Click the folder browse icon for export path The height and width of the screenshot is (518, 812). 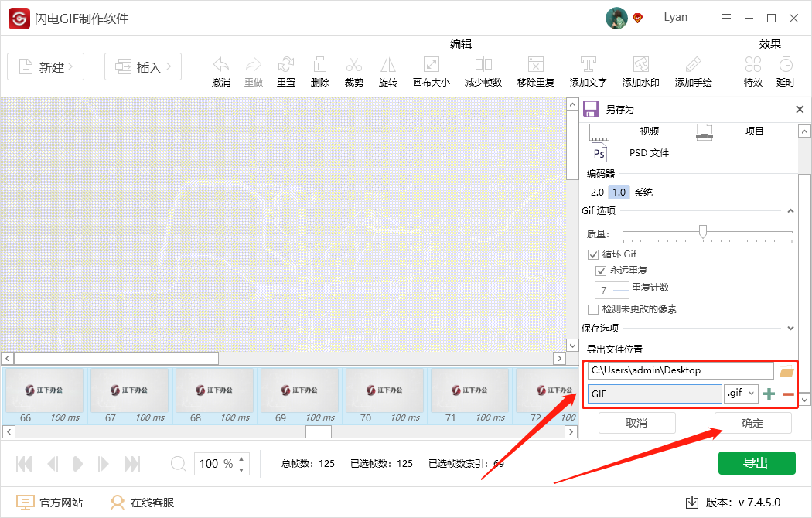coord(786,371)
